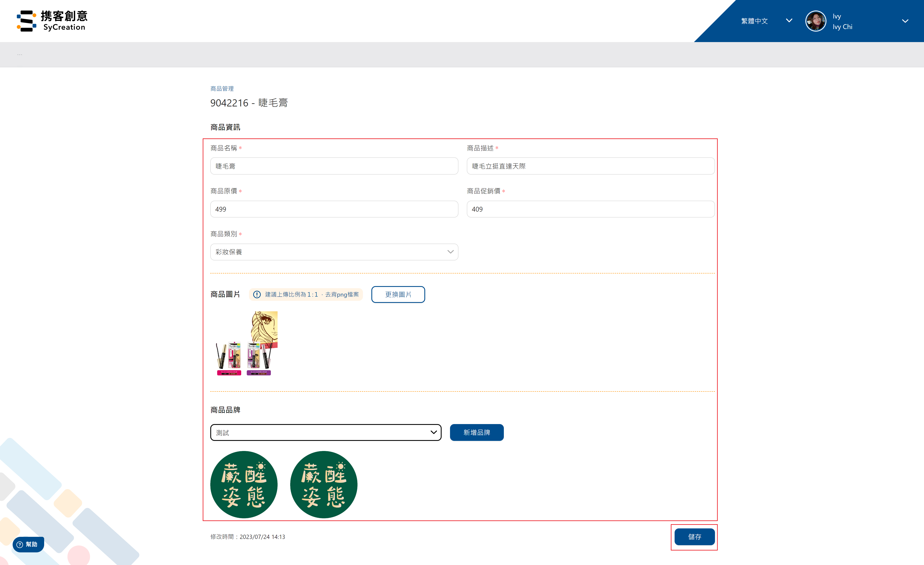
Task: Open the 測試 brand select dropdown
Action: point(326,432)
